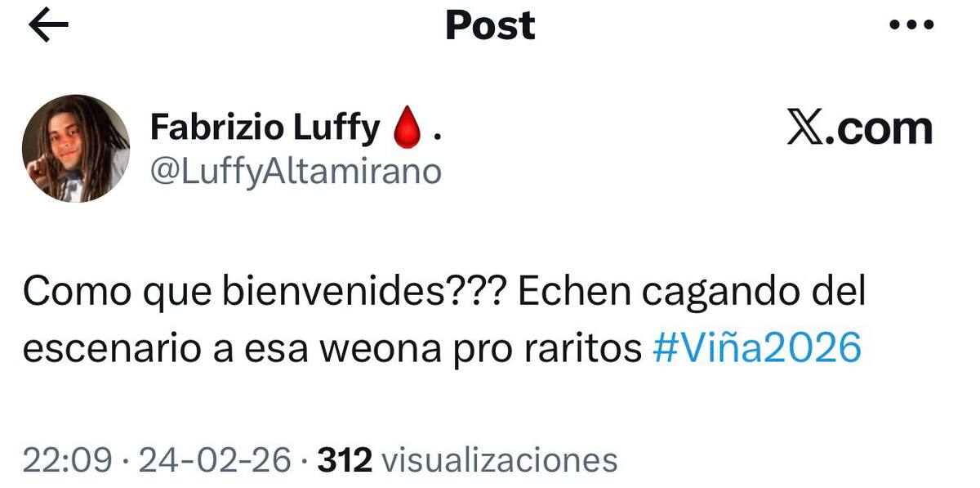Click the bold 312 view count

click(345, 460)
